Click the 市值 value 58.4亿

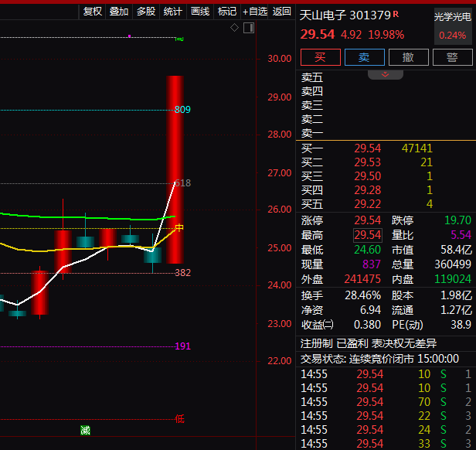[456, 250]
